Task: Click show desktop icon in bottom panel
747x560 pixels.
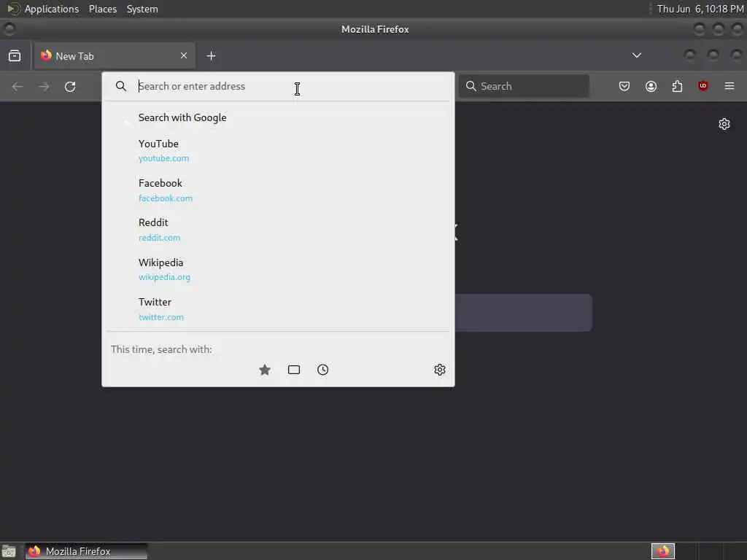Action: (x=9, y=551)
